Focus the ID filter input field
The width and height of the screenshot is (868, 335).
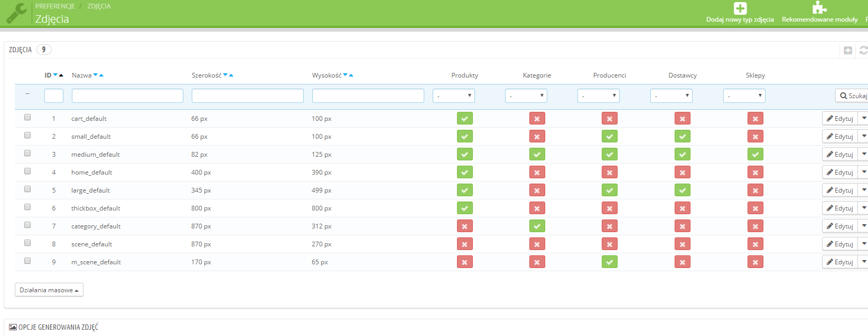54,95
